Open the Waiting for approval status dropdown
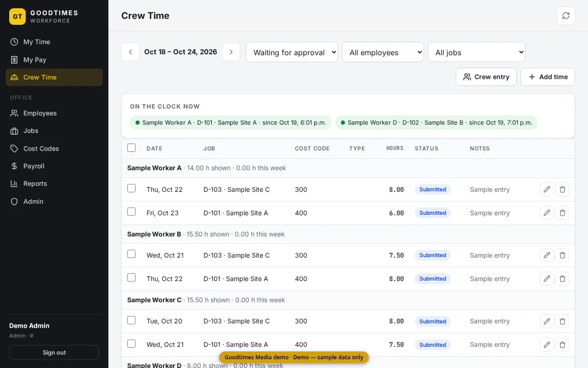588x368 pixels. tap(292, 52)
